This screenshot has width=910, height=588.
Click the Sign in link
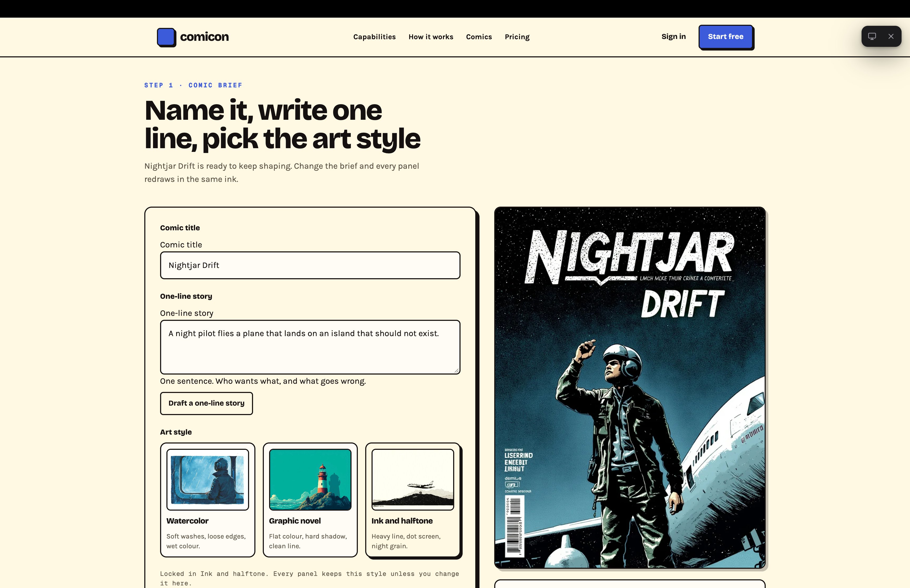tap(674, 36)
